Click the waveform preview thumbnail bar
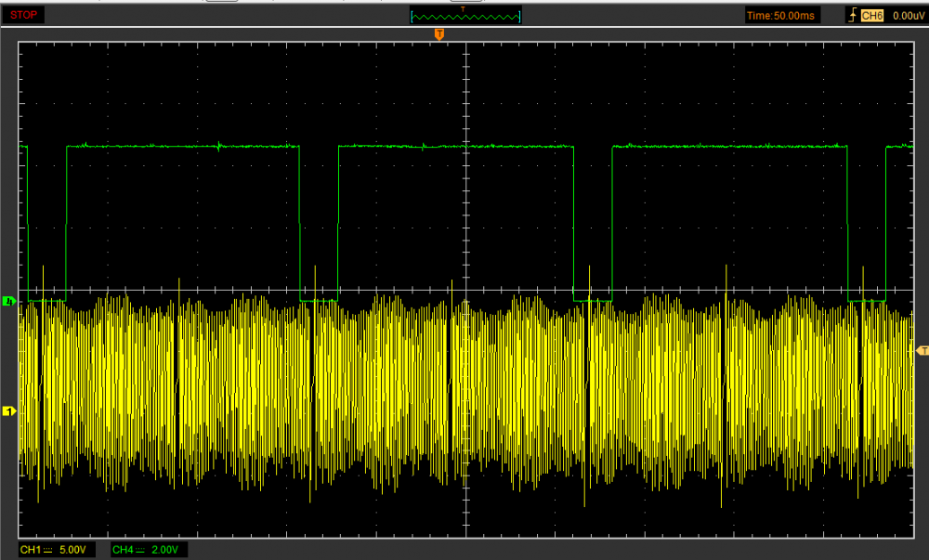Image resolution: width=929 pixels, height=560 pixels. pyautogui.click(x=464, y=16)
